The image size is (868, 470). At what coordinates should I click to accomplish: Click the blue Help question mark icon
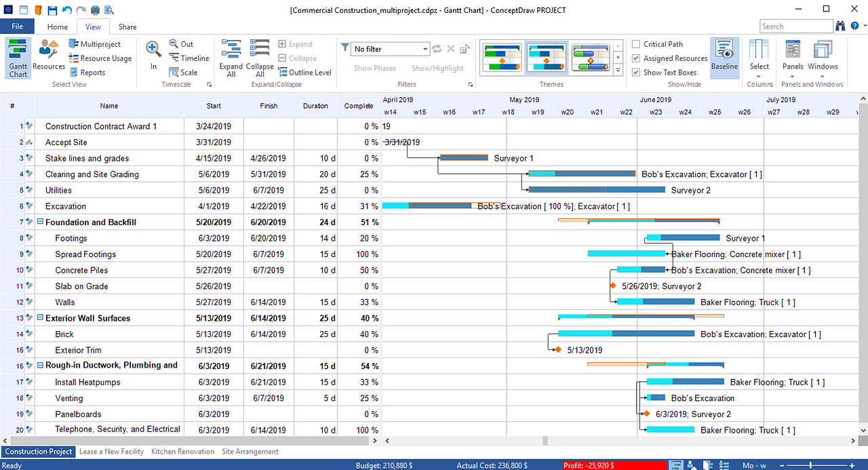(x=856, y=26)
